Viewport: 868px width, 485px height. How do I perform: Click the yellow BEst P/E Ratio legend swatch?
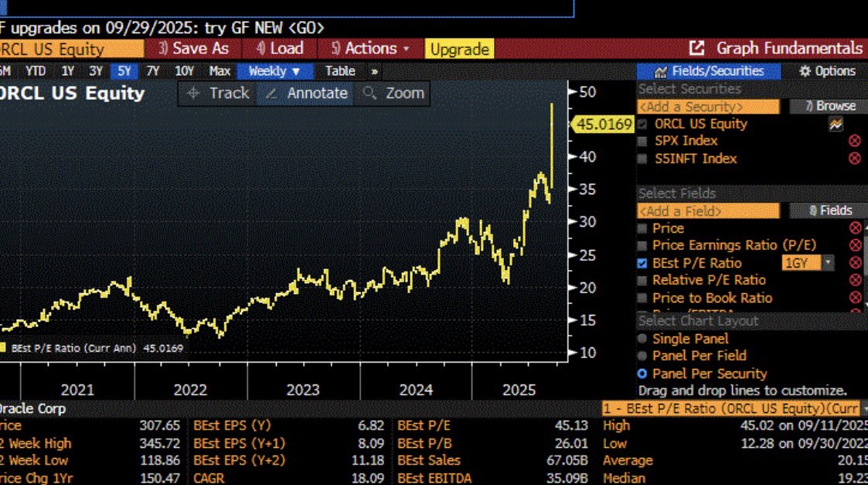tap(3, 349)
